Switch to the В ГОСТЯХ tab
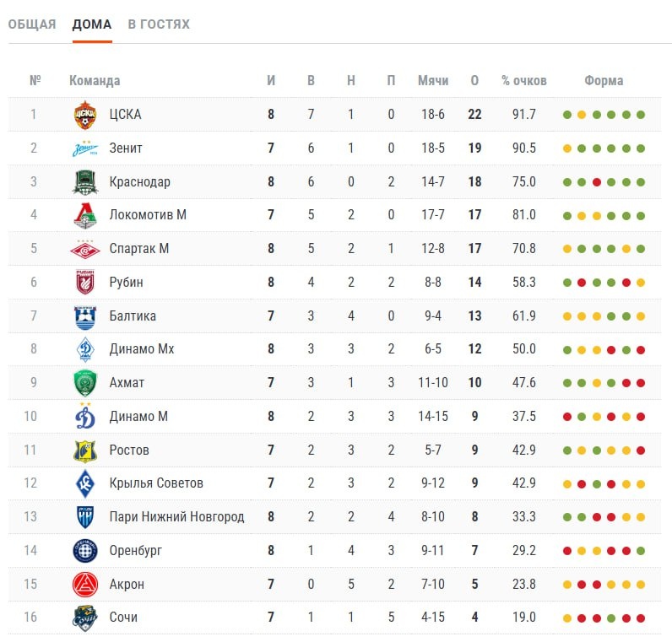This screenshot has width=672, height=642. 159,24
